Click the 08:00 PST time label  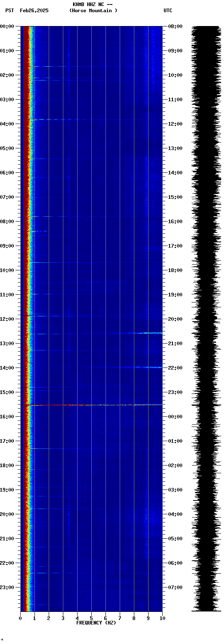(7, 222)
